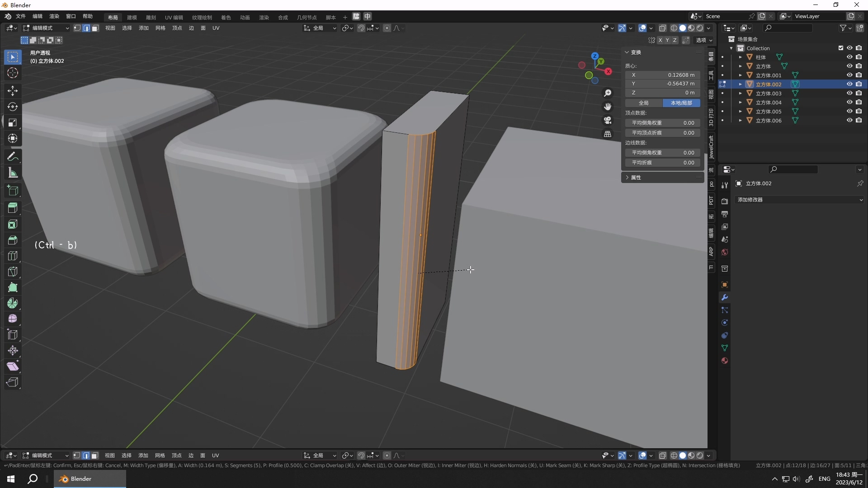Click the zoom view magnifier icon
The image size is (868, 488).
coord(608,93)
